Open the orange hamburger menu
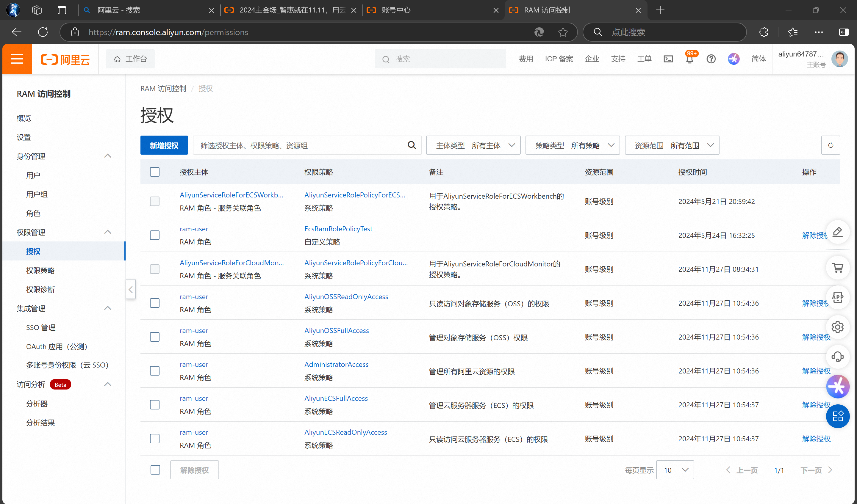Image resolution: width=857 pixels, height=504 pixels. [x=17, y=59]
